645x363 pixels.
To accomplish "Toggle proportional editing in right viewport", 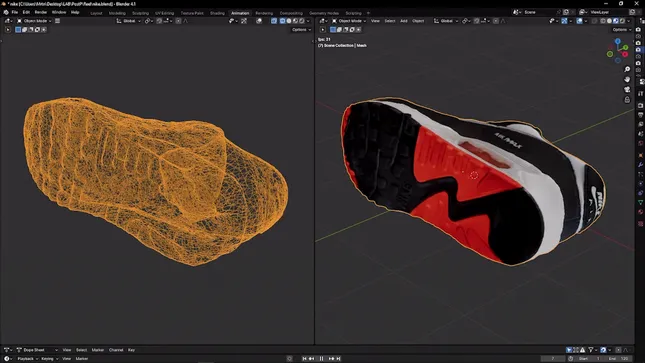I will [x=496, y=21].
